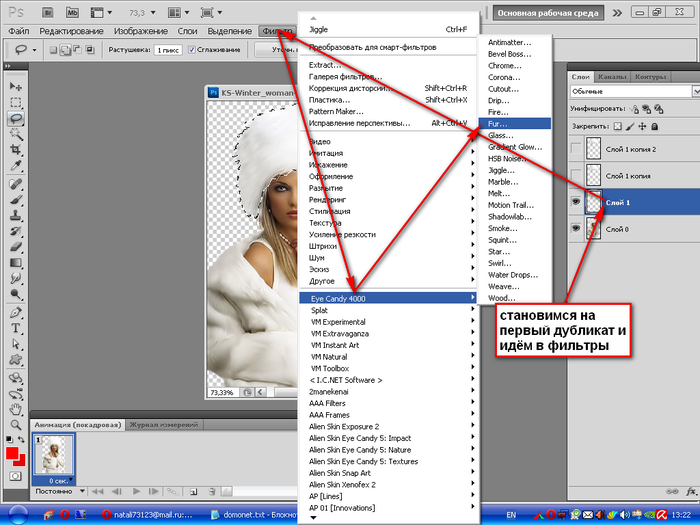Expand the Splat filter submenu
Viewport: 700px width, 525px height.
point(388,310)
